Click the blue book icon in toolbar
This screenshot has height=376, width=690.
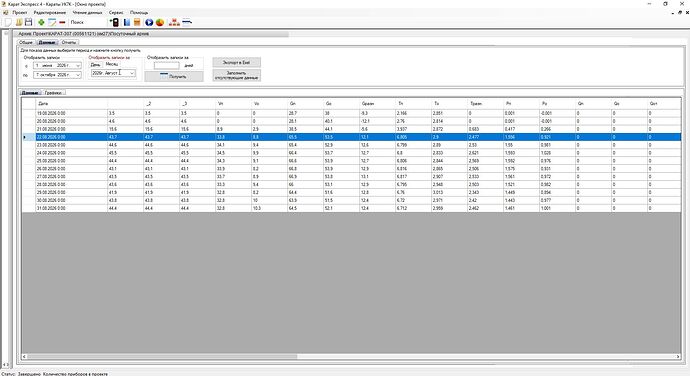click(127, 22)
